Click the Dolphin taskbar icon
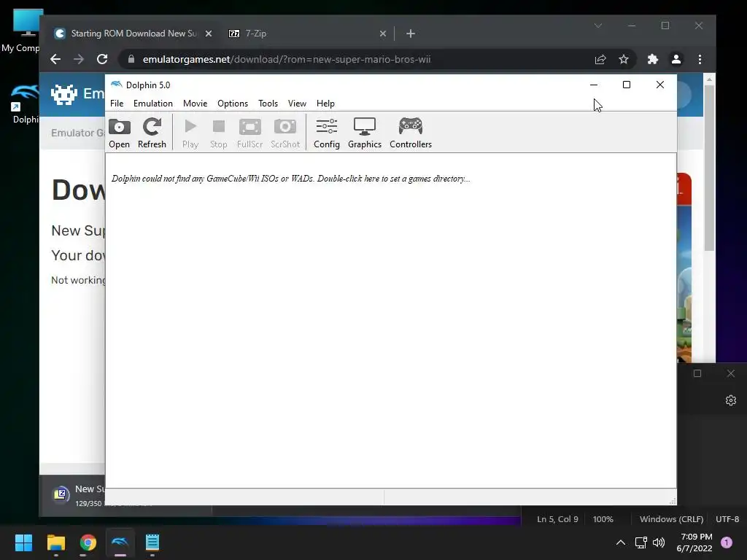747x560 pixels. click(x=120, y=542)
